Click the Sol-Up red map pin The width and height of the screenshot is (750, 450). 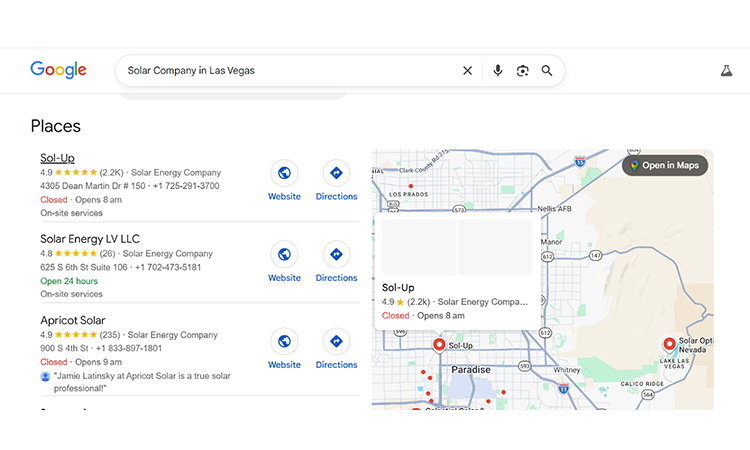coord(438,345)
